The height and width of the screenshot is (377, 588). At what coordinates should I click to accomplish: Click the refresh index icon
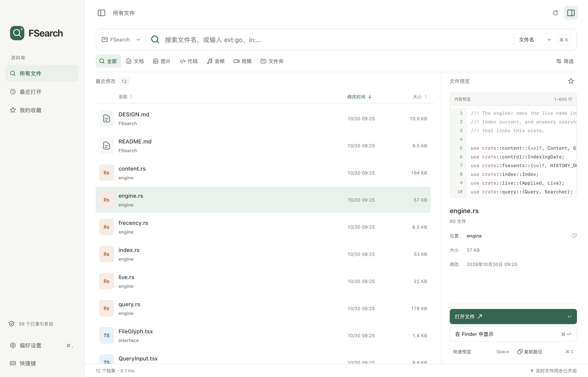(555, 13)
